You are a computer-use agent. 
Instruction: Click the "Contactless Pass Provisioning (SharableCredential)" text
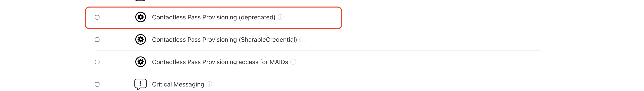click(x=224, y=40)
